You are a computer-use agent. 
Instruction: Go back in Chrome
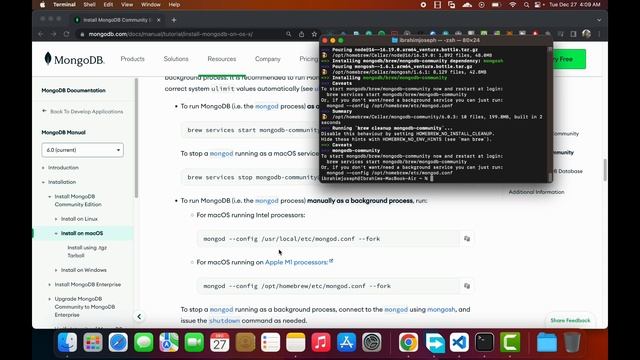coord(41,34)
